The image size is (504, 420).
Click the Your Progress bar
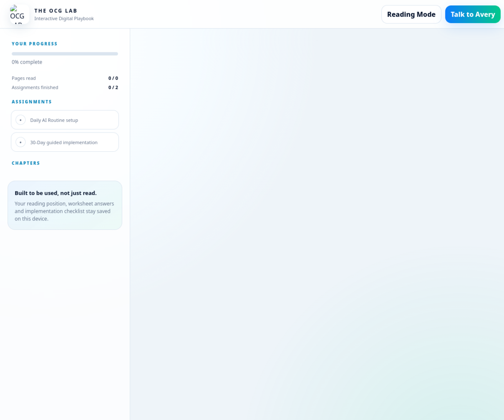click(x=65, y=54)
